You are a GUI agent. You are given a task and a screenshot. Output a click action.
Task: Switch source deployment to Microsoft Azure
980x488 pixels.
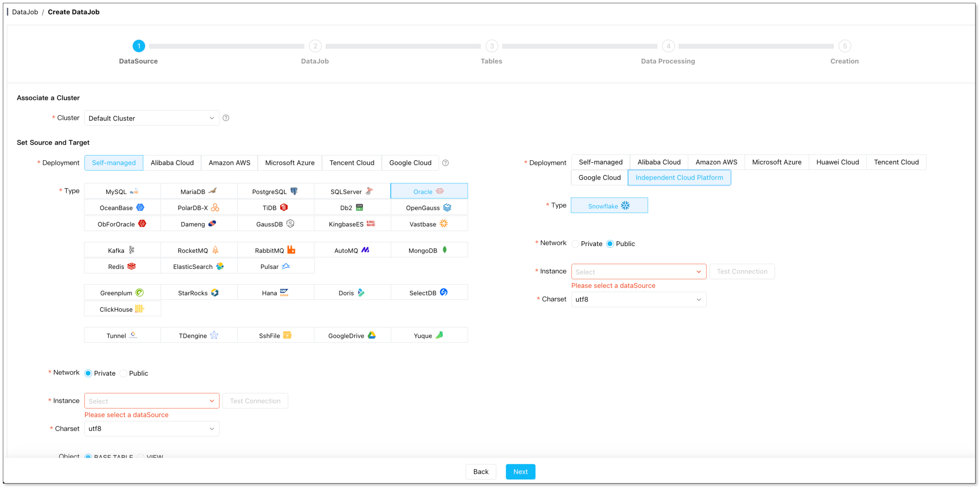click(x=290, y=163)
